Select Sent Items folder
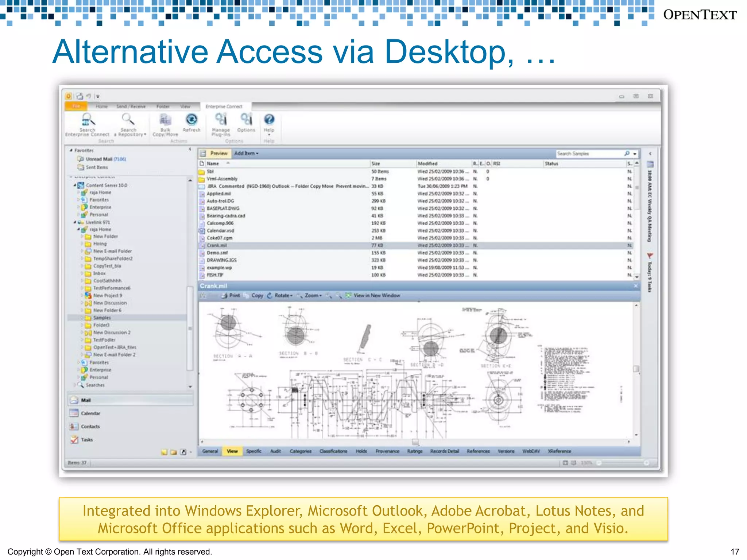 pyautogui.click(x=93, y=167)
